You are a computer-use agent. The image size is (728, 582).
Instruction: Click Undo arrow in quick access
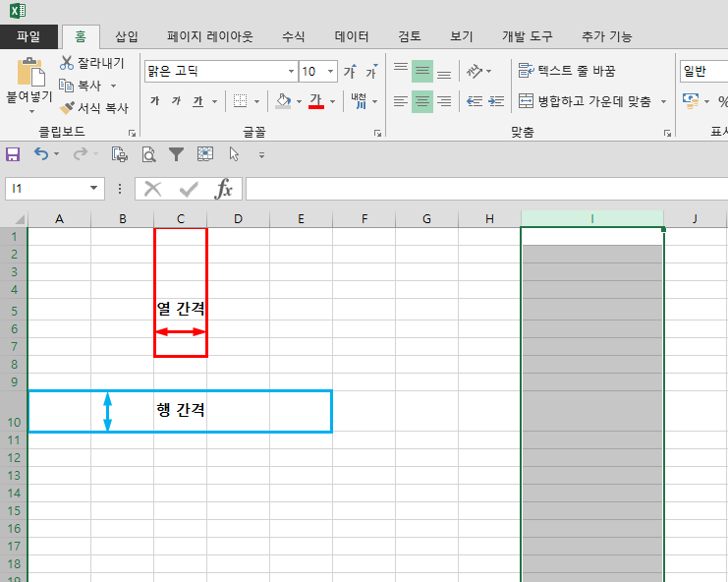(41, 153)
